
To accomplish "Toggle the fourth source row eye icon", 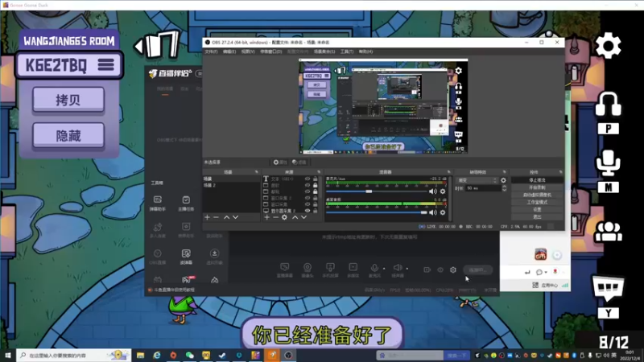I will point(308,198).
